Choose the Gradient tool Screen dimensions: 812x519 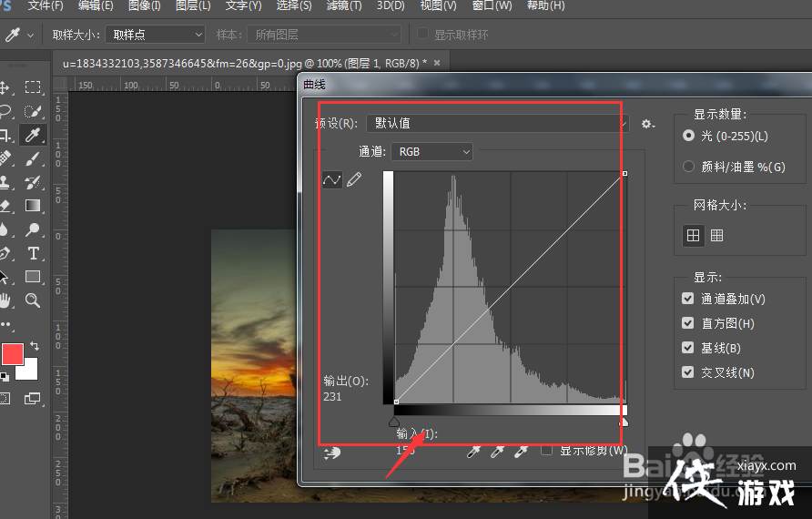pyautogui.click(x=33, y=206)
